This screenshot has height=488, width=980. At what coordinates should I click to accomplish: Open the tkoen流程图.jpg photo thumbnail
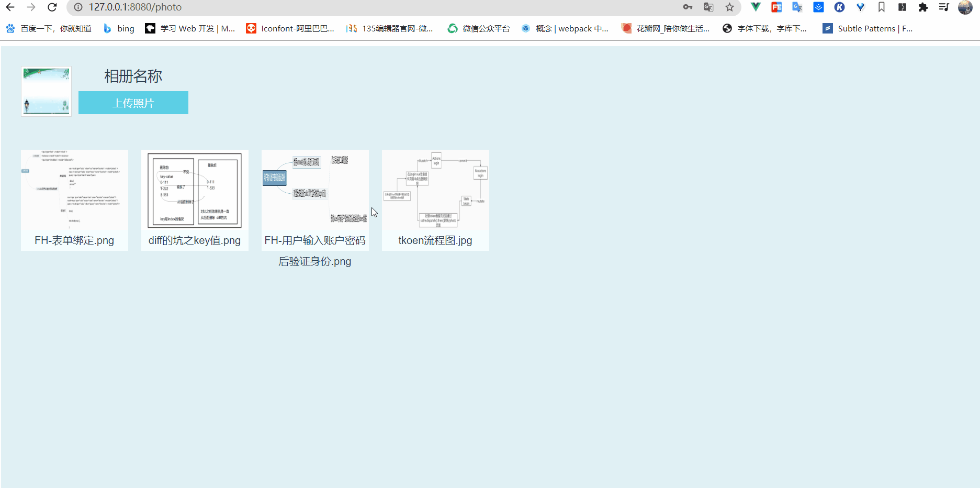[435, 190]
